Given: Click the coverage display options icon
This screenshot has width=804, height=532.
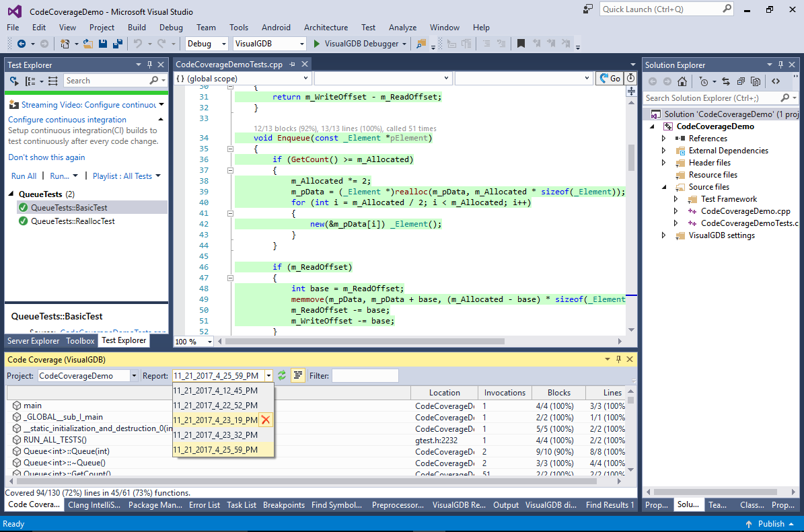Looking at the screenshot, I should tap(298, 376).
